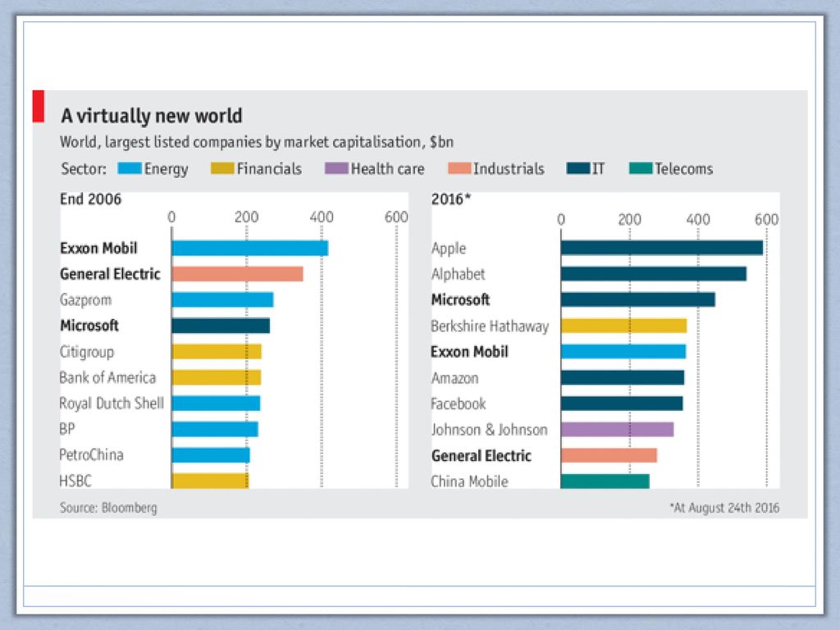Viewport: 840px width, 630px height.
Task: Click the China Mobile bar
Action: coord(605,481)
